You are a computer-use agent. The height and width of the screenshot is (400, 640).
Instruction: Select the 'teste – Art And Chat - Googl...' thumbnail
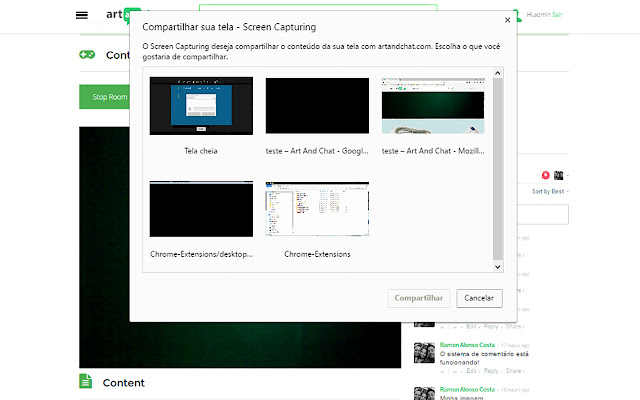coord(317,106)
